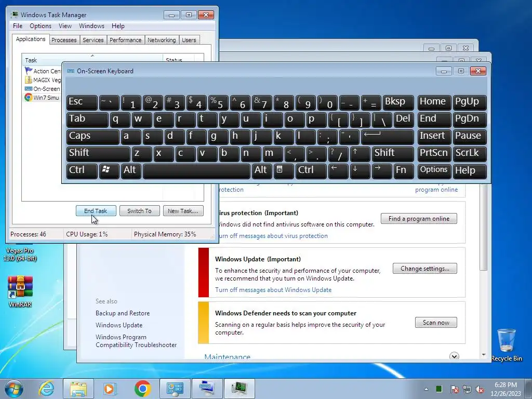
Task: Toggle ScrLk key on On-Screen Keyboard
Action: tap(470, 153)
